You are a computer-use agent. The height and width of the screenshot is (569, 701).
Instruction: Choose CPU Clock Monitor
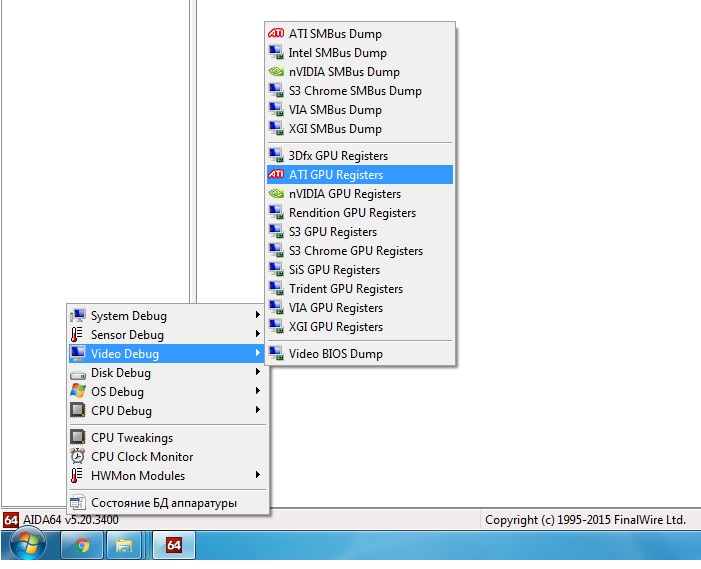(x=168, y=456)
